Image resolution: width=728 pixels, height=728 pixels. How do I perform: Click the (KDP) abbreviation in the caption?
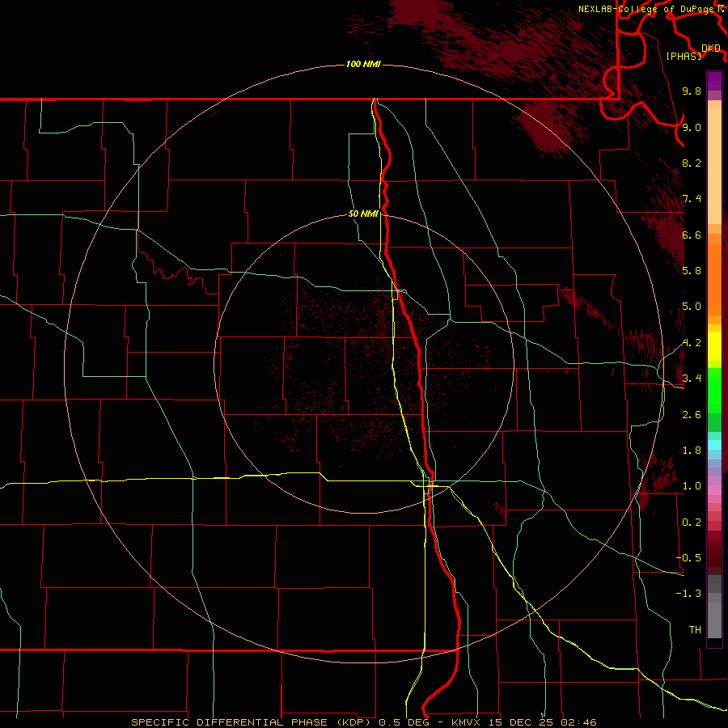click(354, 722)
